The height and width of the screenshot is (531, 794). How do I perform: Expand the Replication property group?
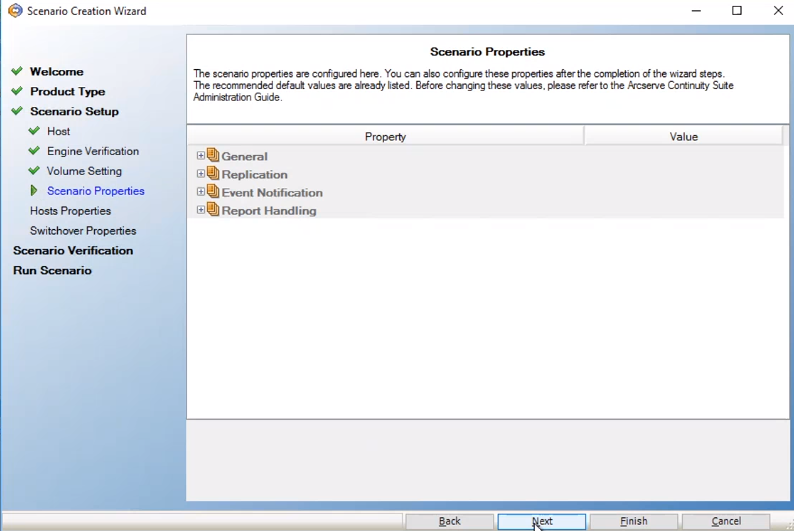pos(201,174)
